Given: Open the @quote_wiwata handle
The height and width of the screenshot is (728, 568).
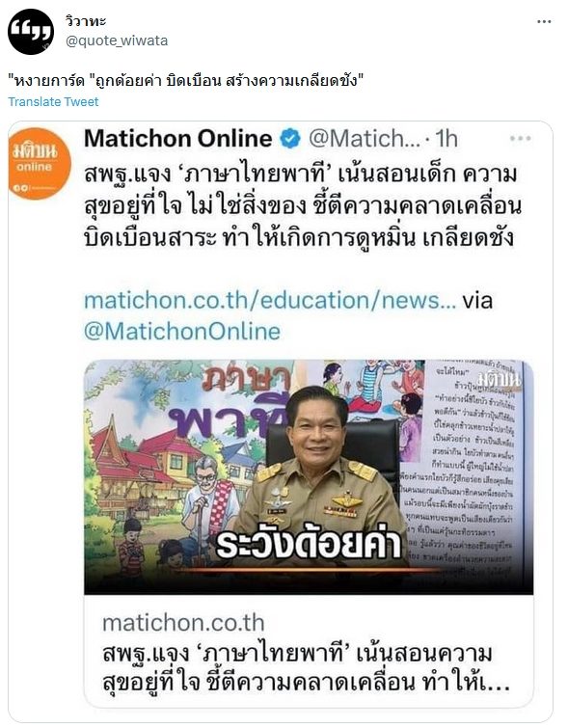Looking at the screenshot, I should coord(117,40).
